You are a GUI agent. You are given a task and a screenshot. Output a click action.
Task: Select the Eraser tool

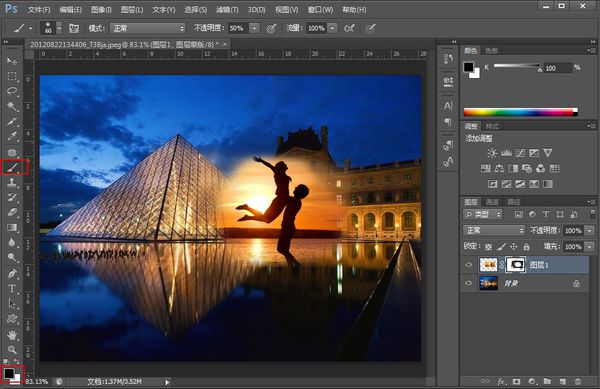12,212
